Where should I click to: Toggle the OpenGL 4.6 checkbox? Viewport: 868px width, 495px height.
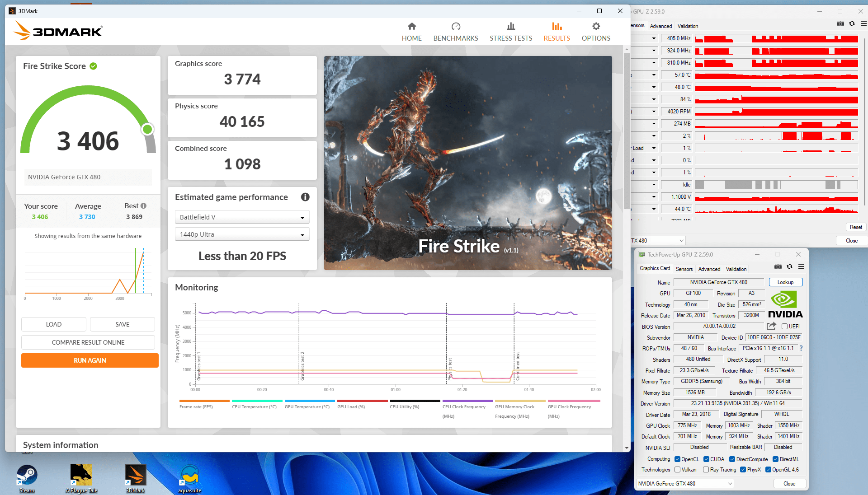(x=768, y=470)
